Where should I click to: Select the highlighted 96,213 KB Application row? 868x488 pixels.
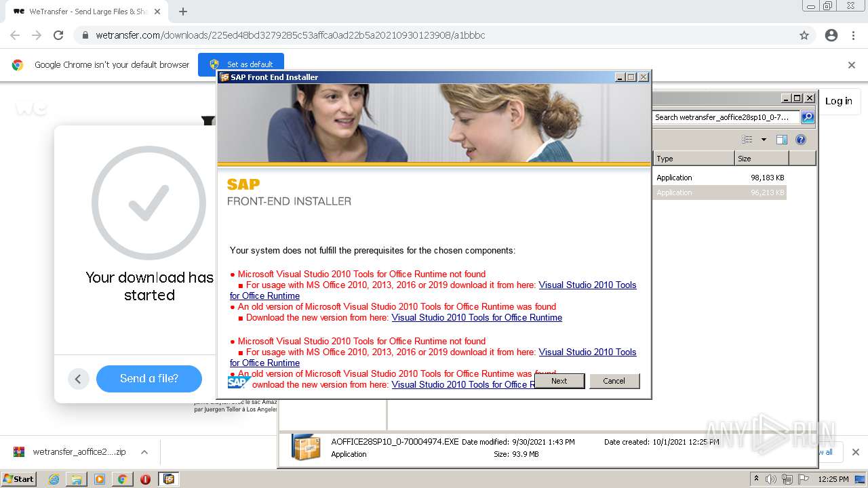(719, 192)
